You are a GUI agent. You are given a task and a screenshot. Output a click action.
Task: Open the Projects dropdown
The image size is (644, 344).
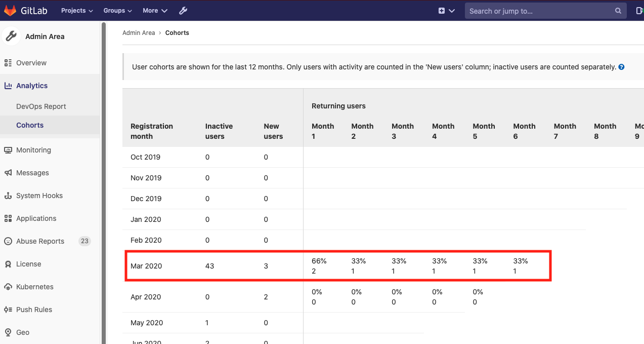coord(76,10)
